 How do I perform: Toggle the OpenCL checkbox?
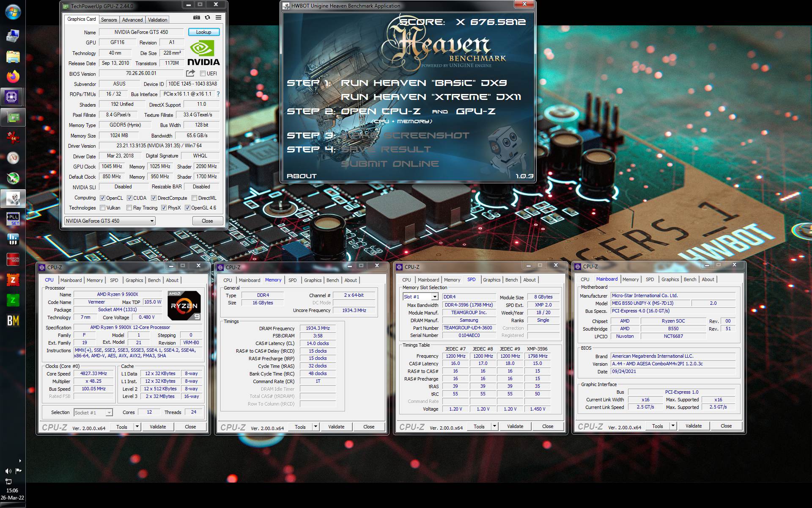(x=102, y=198)
